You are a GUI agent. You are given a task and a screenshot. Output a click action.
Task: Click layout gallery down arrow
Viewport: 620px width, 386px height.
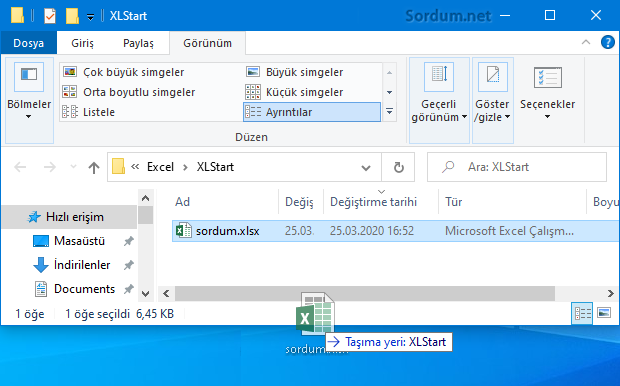click(x=389, y=92)
